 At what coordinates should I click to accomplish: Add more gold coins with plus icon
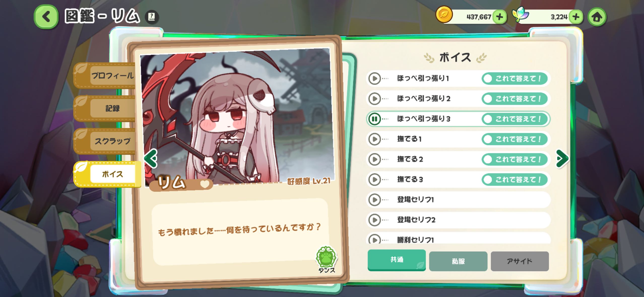click(499, 17)
